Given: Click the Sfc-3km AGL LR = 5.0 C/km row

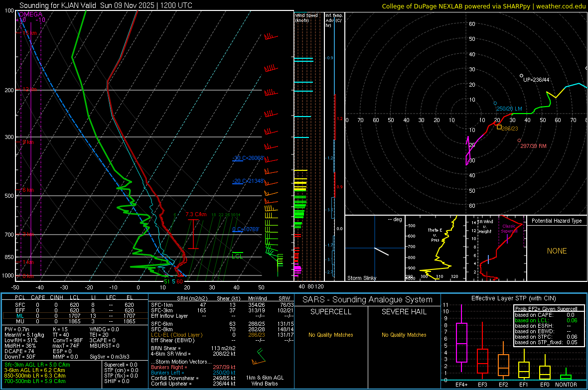Looking at the screenshot, I should (37, 365).
